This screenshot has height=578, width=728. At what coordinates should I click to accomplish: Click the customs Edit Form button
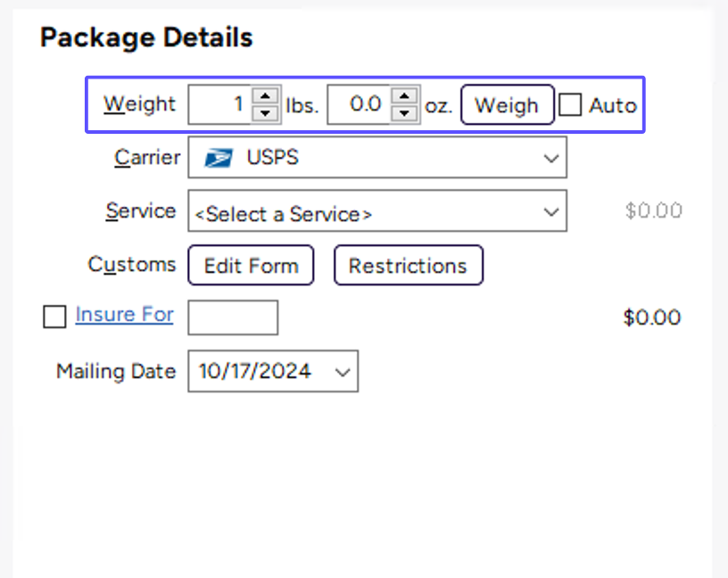251,266
